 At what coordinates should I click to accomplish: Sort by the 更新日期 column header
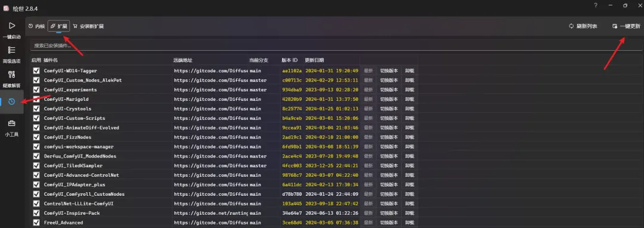314,60
